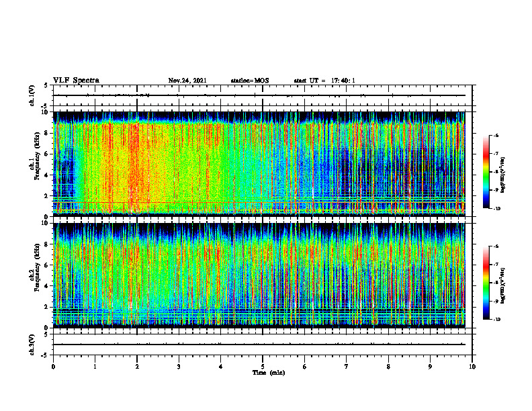This screenshot has height=411, width=532.
Task: Select the "start UT = 17:40: 1" text
Action: [324, 81]
